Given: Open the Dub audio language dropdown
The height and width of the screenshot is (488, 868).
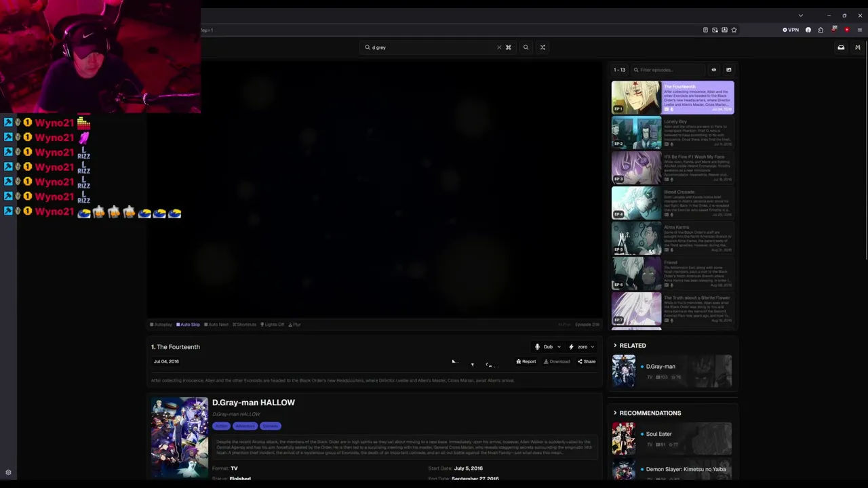Looking at the screenshot, I should tap(548, 347).
